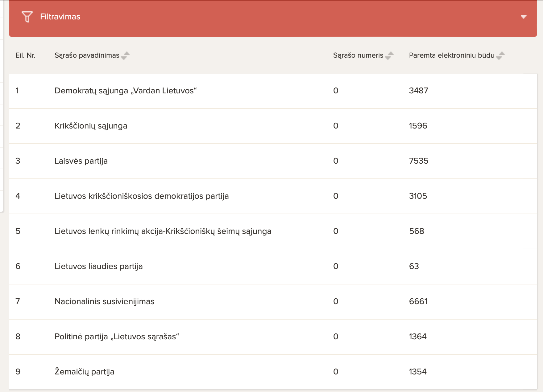Select the Žemaičių partija row

pyautogui.click(x=273, y=372)
